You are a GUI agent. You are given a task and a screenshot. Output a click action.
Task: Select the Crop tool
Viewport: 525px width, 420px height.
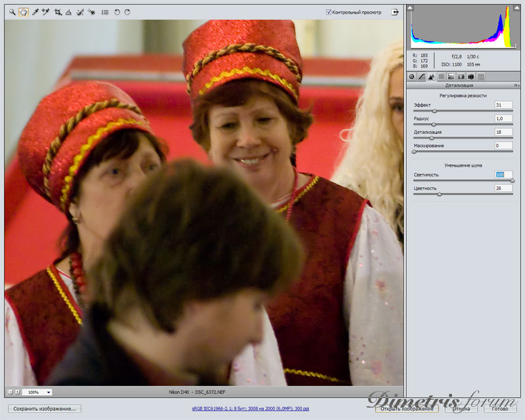point(58,12)
